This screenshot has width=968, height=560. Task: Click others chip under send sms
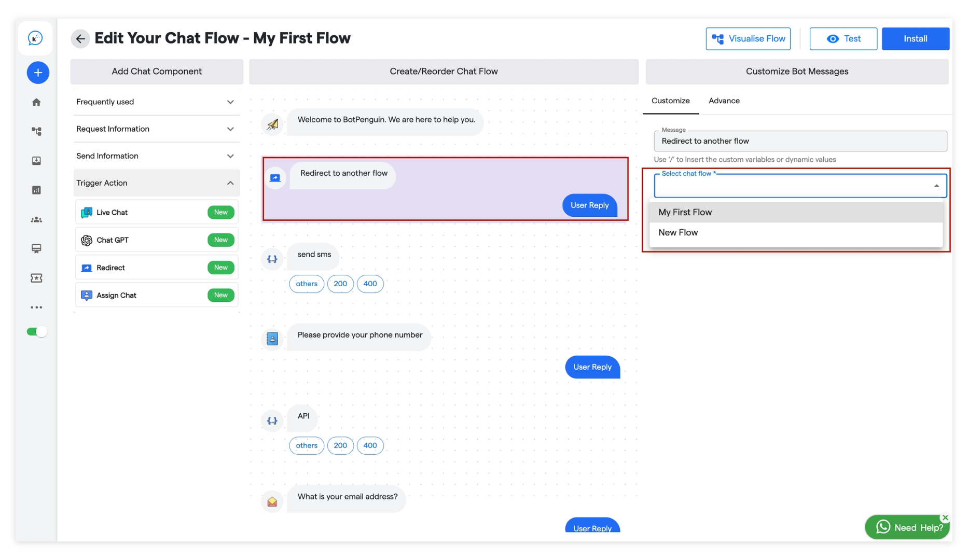pyautogui.click(x=307, y=284)
